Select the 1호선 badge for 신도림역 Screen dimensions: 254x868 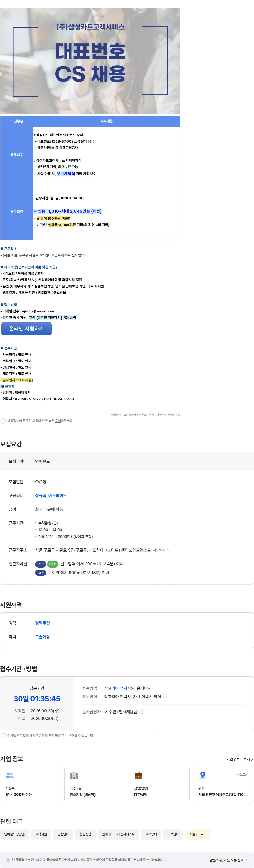[40, 564]
